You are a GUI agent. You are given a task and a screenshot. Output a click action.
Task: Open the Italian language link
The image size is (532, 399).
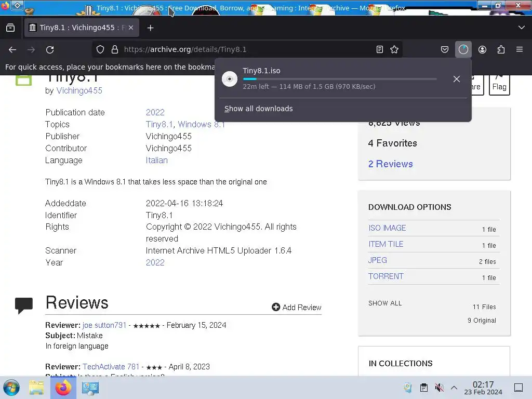[x=157, y=160]
